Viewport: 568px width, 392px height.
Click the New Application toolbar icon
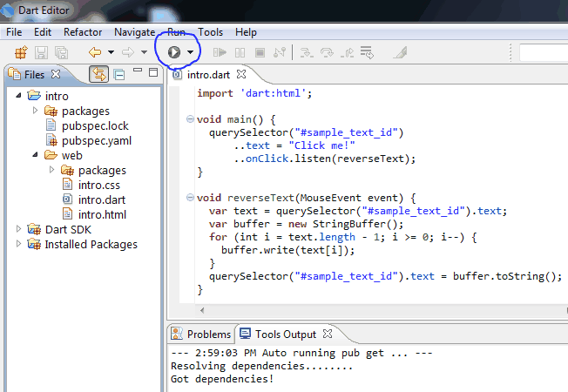click(x=21, y=52)
